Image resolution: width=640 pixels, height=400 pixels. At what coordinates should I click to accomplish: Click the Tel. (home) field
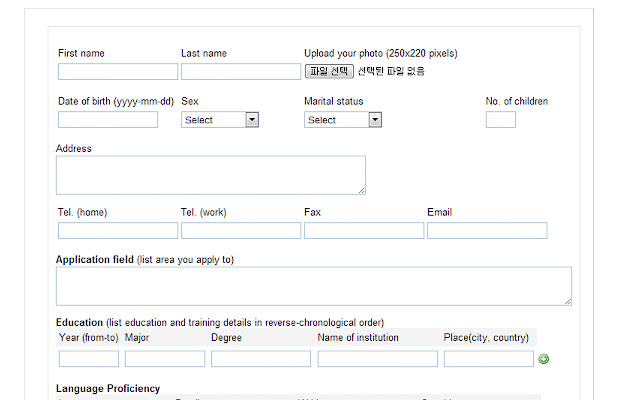(x=117, y=231)
